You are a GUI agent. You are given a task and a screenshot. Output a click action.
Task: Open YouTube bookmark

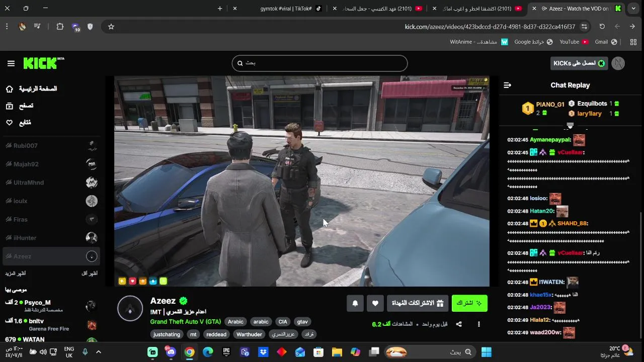tap(574, 42)
